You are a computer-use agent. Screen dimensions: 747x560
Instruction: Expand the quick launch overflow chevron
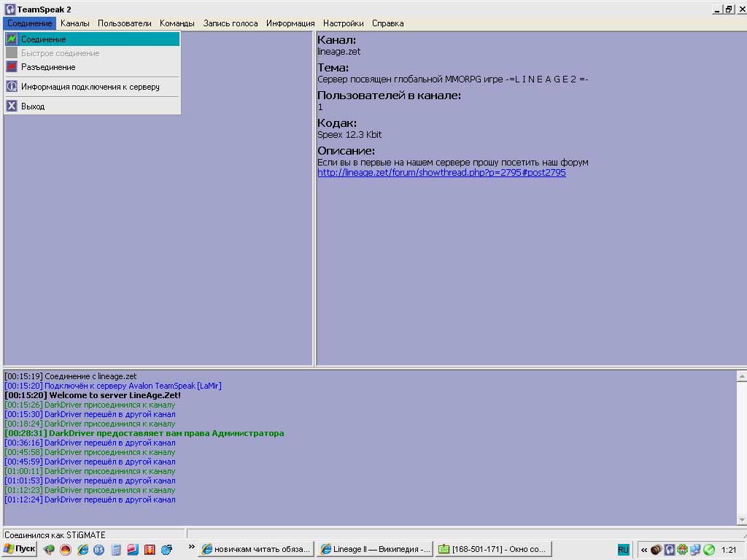[x=192, y=547]
